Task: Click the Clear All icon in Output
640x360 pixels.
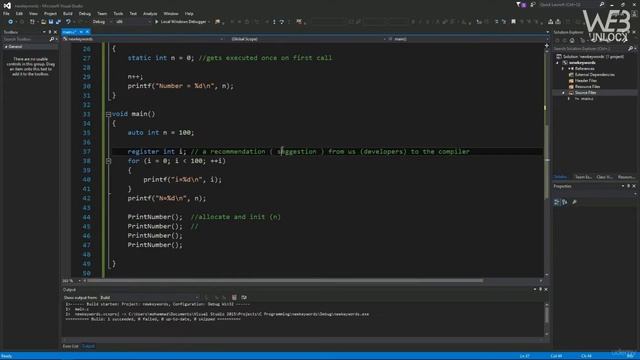Action: tap(234, 298)
